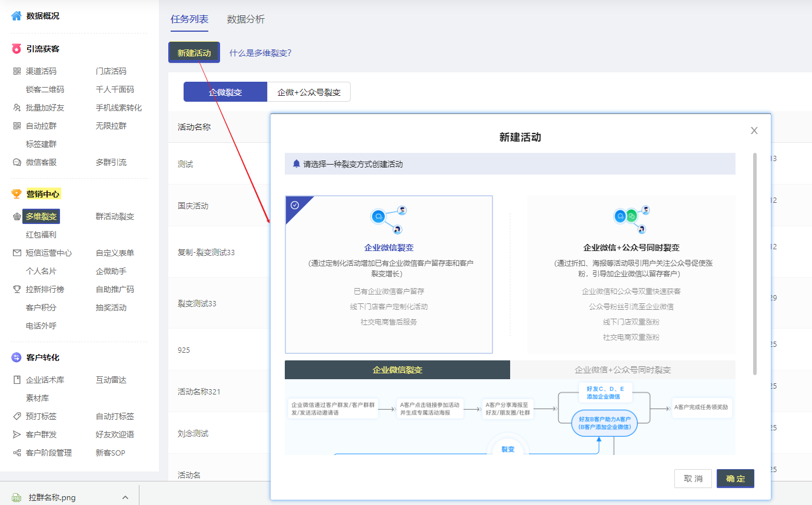The image size is (812, 505).
Task: Click the 多维裂变 sidebar icon
Action: 16,216
